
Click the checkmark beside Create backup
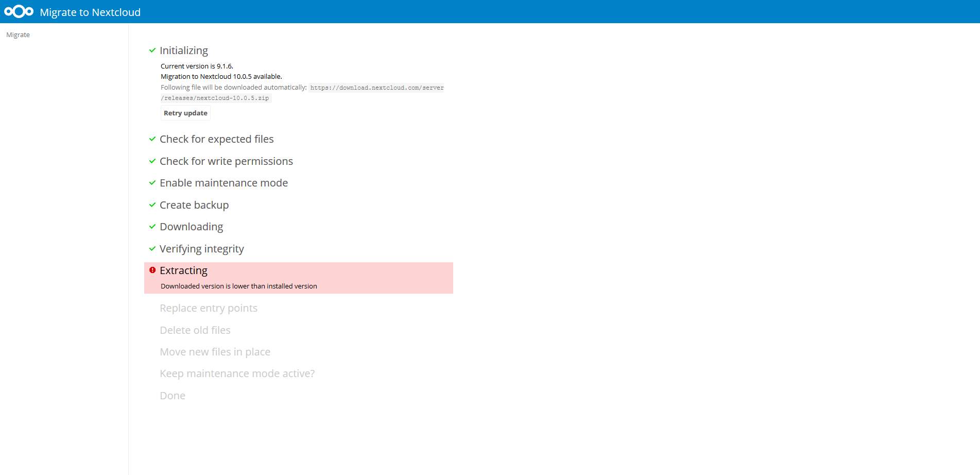point(152,205)
